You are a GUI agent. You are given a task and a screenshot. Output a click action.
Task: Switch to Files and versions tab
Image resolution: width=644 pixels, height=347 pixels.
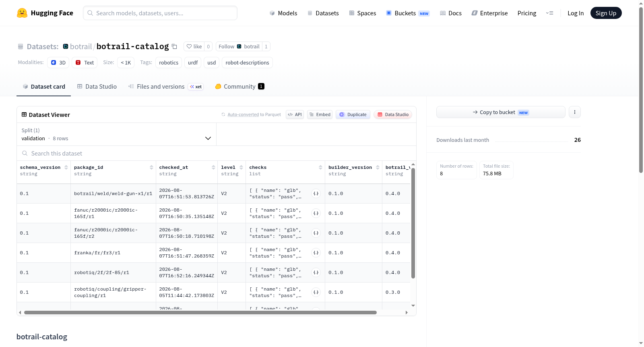166,86
